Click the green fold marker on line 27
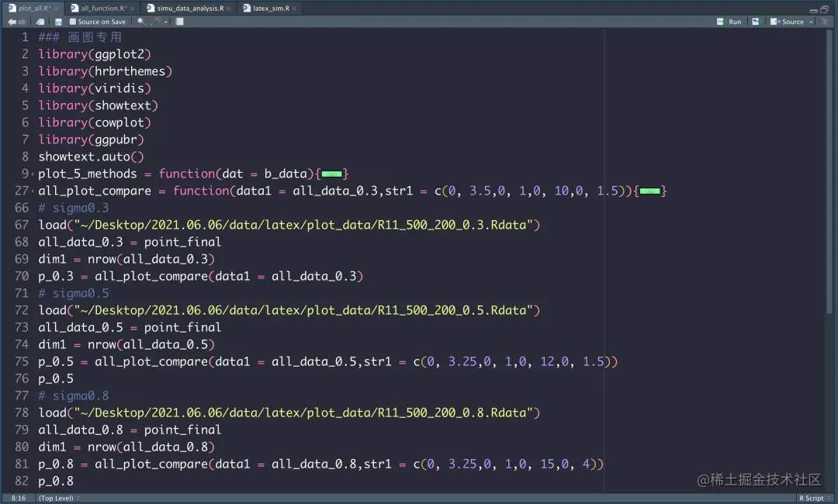Image resolution: width=838 pixels, height=504 pixels. coord(649,192)
